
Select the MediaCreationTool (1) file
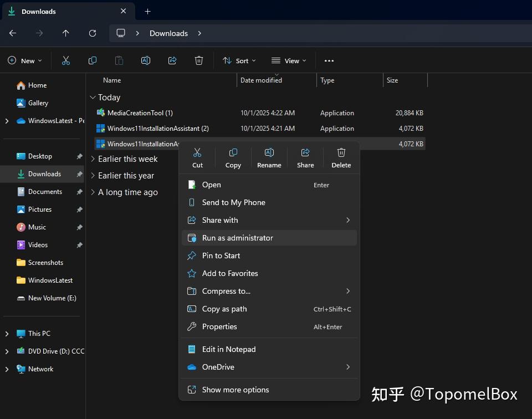(x=259, y=113)
